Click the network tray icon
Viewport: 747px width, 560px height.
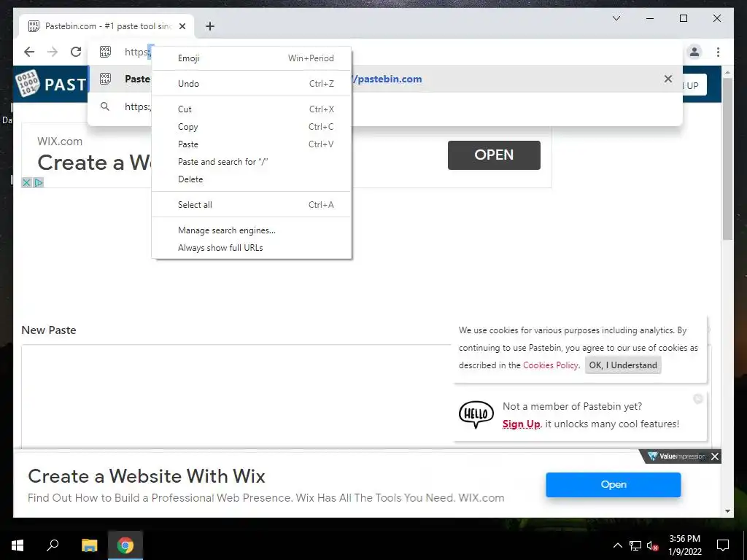[635, 545]
